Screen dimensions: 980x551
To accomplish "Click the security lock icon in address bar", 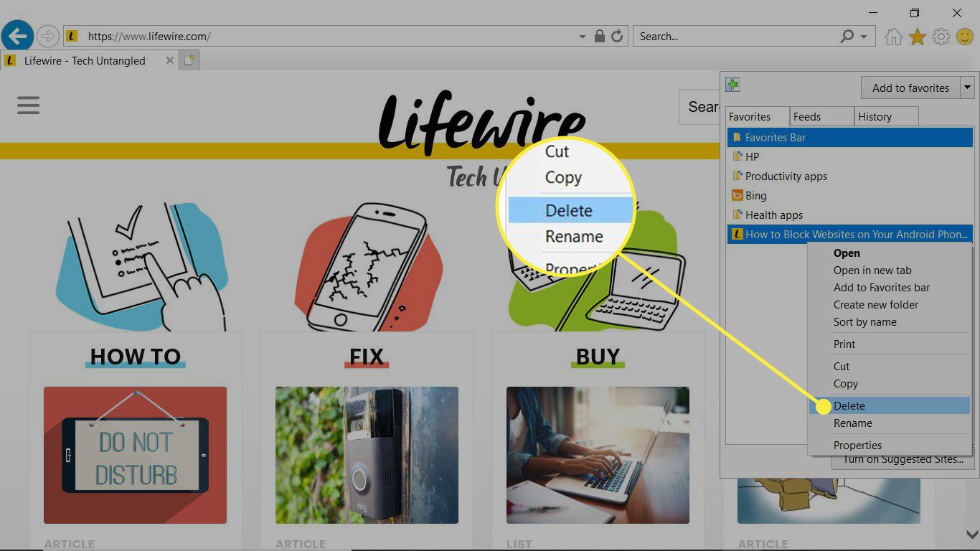I will click(x=600, y=36).
